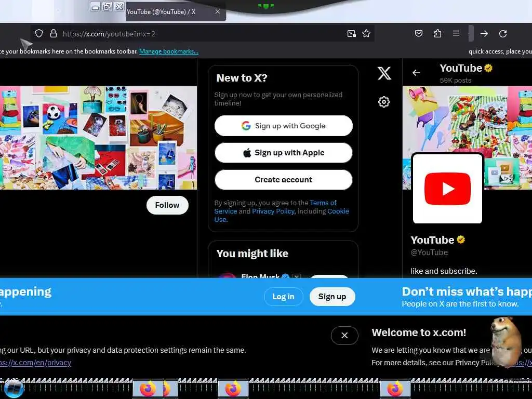Click the padlock site security icon
The height and width of the screenshot is (399, 532).
[54, 33]
